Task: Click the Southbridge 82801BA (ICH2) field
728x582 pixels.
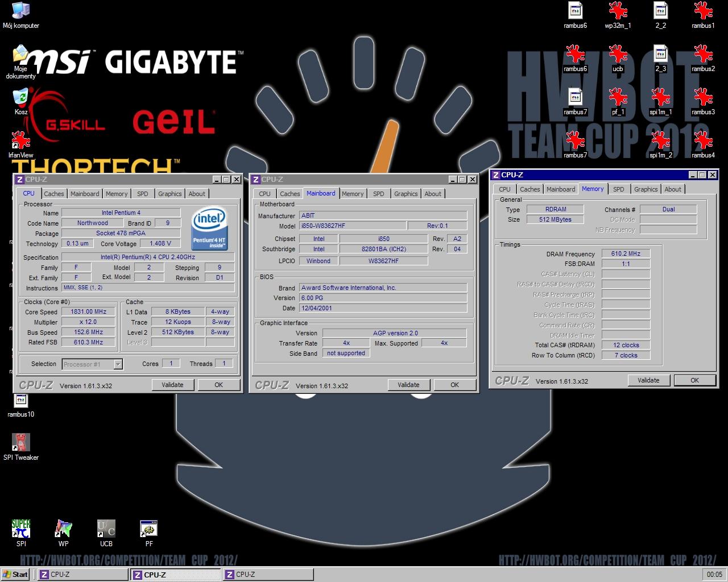Action: (383, 250)
